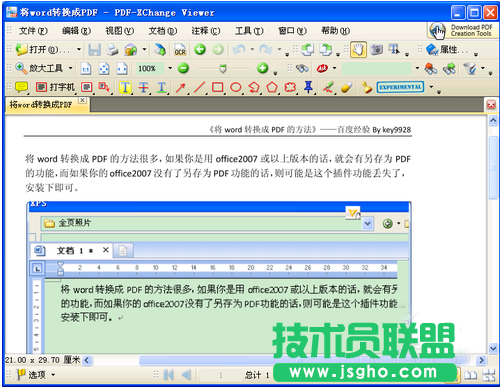Select the Sticky Note tool
Screen dimensions: 500x388
point(21,87)
